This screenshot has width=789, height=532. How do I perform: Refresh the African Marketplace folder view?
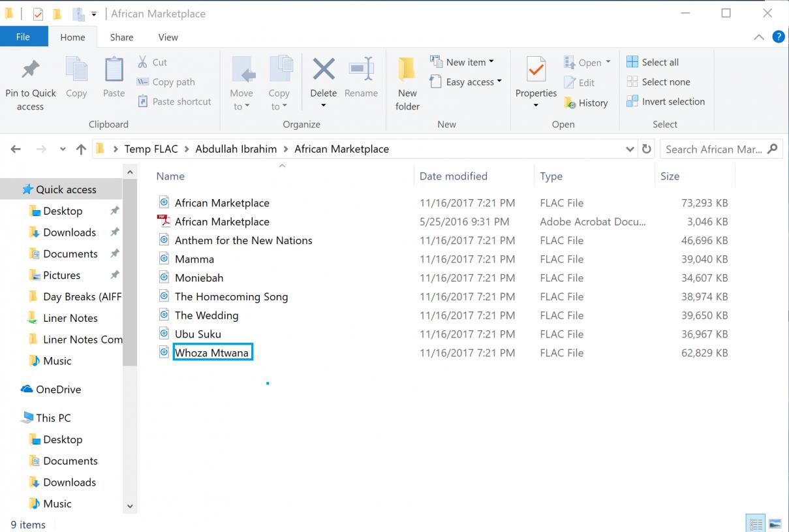click(x=647, y=149)
